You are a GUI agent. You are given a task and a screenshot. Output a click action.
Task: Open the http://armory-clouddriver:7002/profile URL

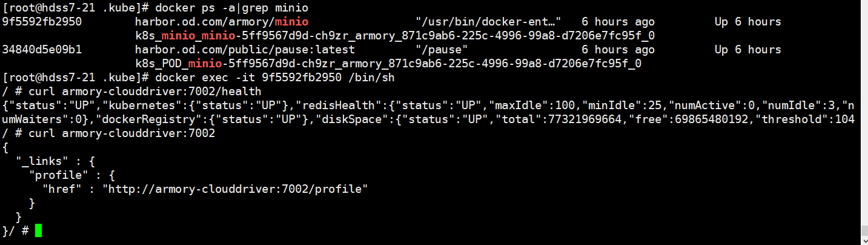coord(235,189)
